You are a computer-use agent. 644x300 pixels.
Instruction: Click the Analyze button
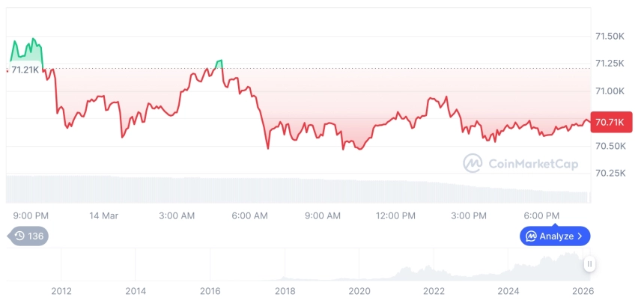(x=555, y=236)
